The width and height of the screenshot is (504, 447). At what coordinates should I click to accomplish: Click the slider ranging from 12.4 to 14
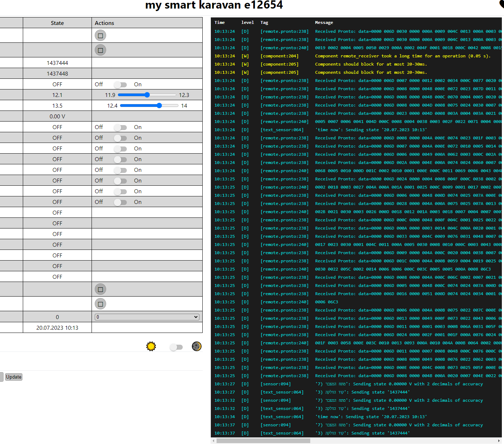point(149,106)
